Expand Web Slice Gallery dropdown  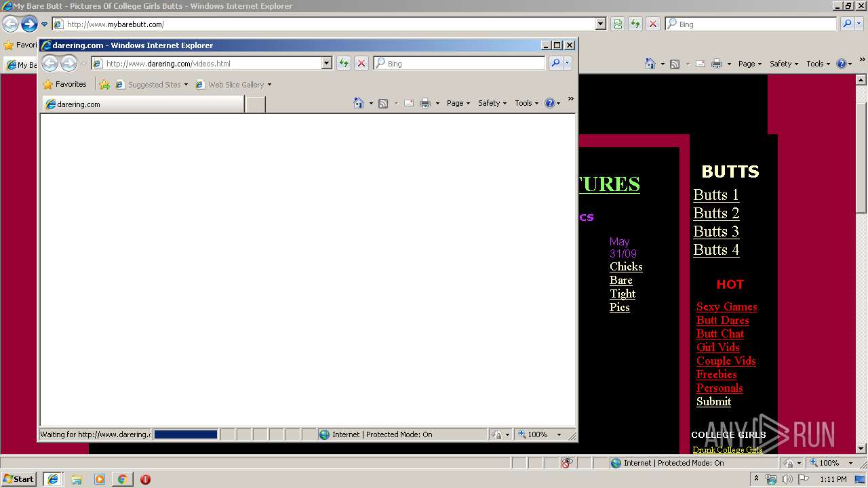(269, 85)
